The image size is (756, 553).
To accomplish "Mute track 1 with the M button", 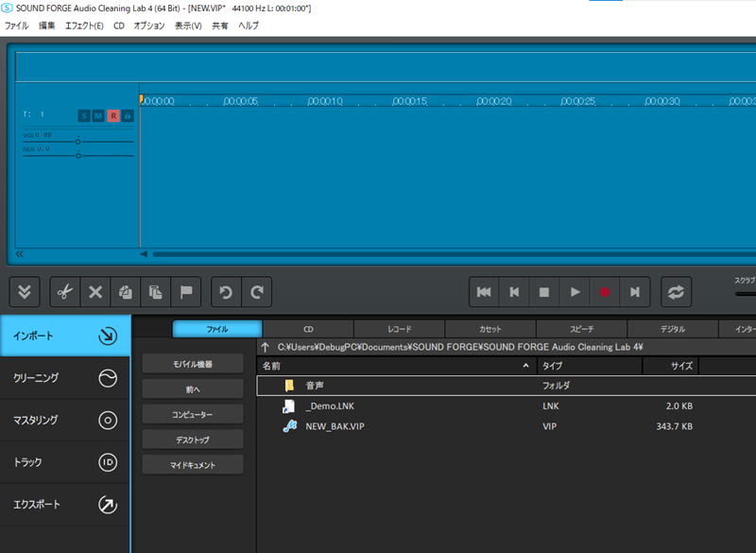I will point(98,115).
